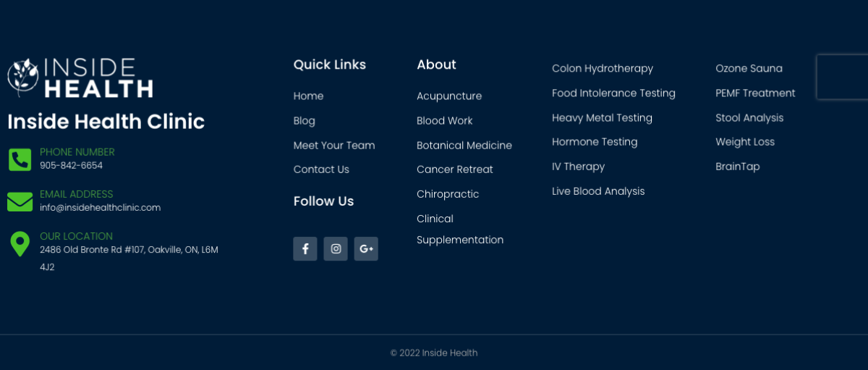Click the 905-842-6654 phone number
868x370 pixels.
coord(71,166)
